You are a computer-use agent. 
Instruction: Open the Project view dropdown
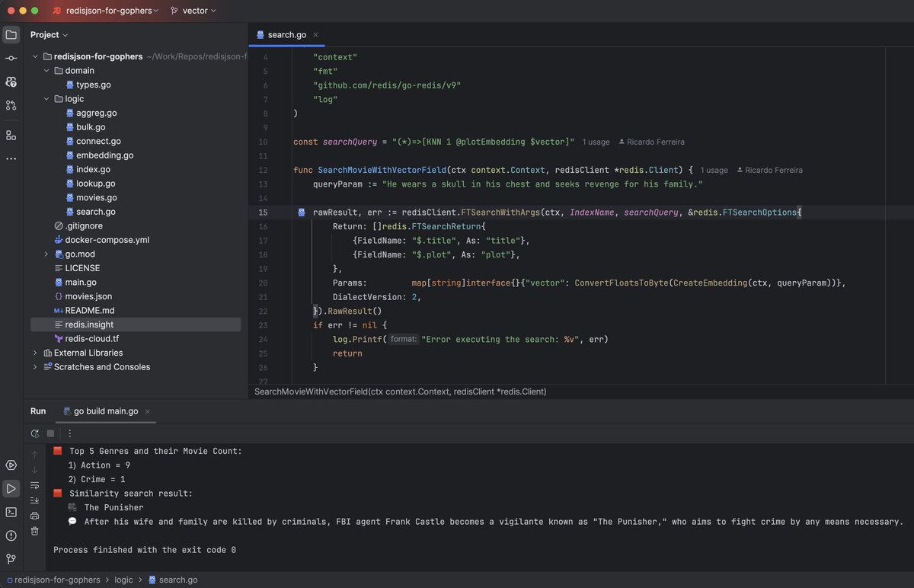pos(49,34)
